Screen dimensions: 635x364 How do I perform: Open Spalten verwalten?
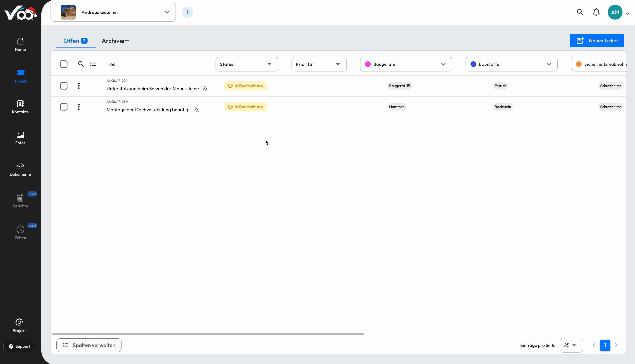tap(89, 345)
